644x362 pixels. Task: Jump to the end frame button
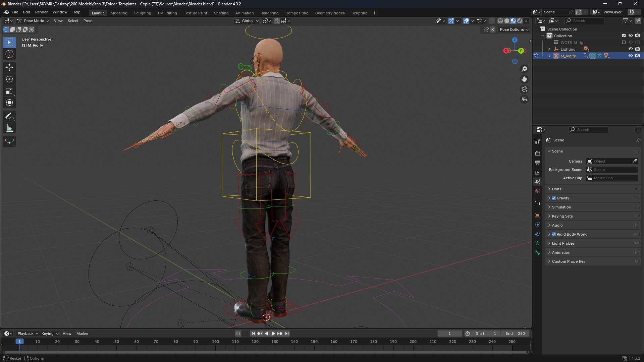click(287, 334)
